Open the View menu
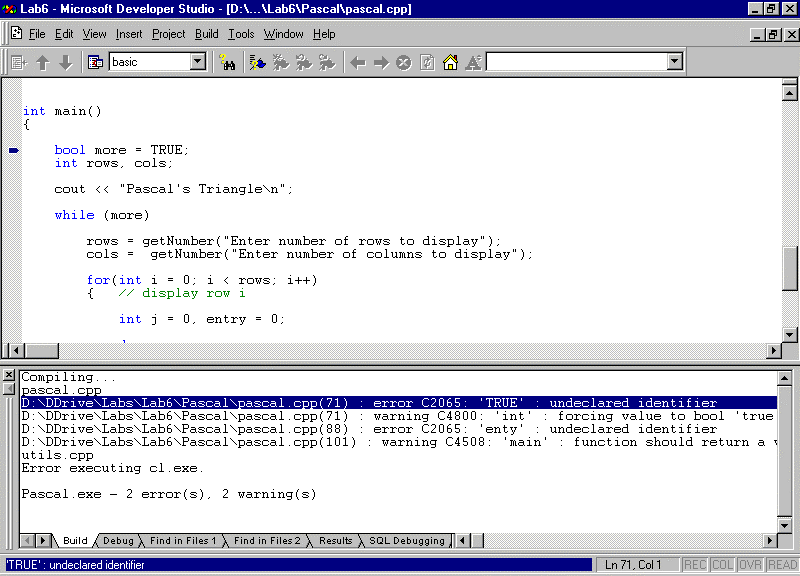 [94, 34]
